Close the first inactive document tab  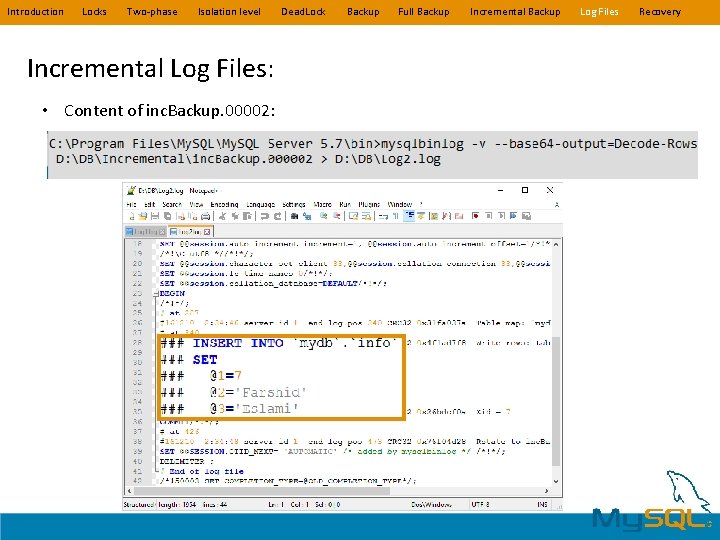click(162, 232)
